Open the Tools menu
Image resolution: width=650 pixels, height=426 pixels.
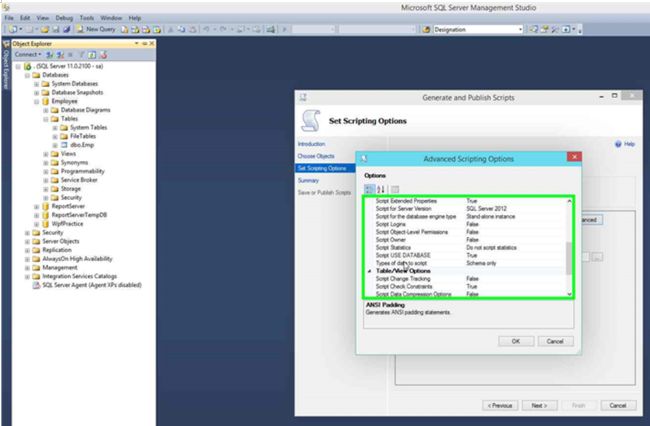tap(87, 18)
